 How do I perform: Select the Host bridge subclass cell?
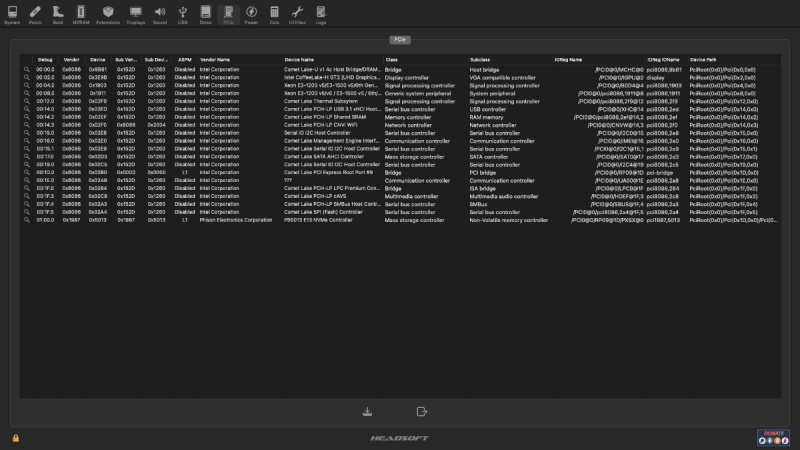click(x=484, y=69)
